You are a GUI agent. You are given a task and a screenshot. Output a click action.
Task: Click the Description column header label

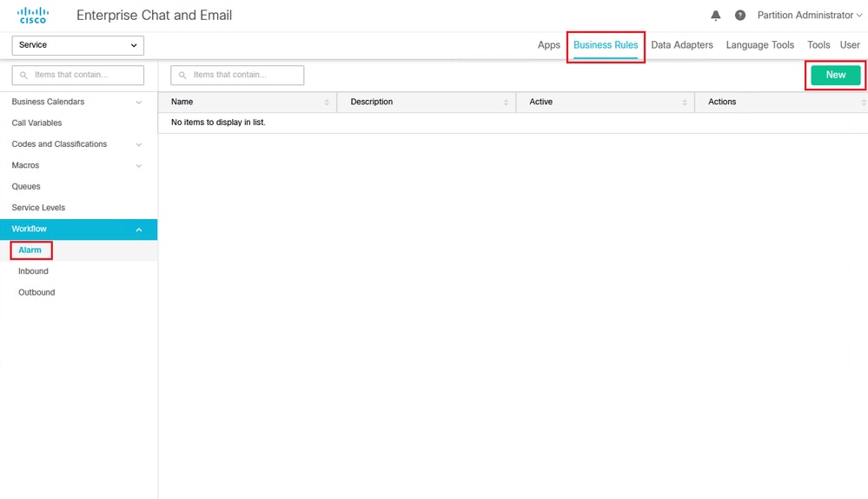point(372,102)
